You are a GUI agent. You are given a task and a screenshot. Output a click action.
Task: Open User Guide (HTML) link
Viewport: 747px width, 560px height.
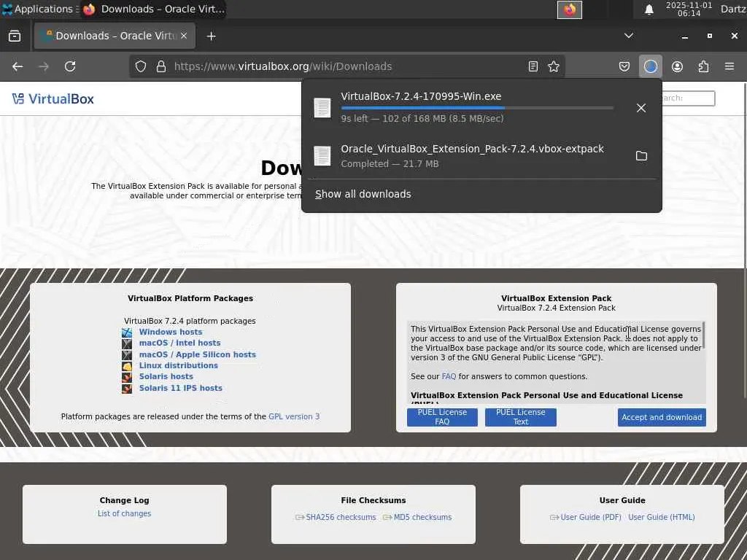coord(661,517)
